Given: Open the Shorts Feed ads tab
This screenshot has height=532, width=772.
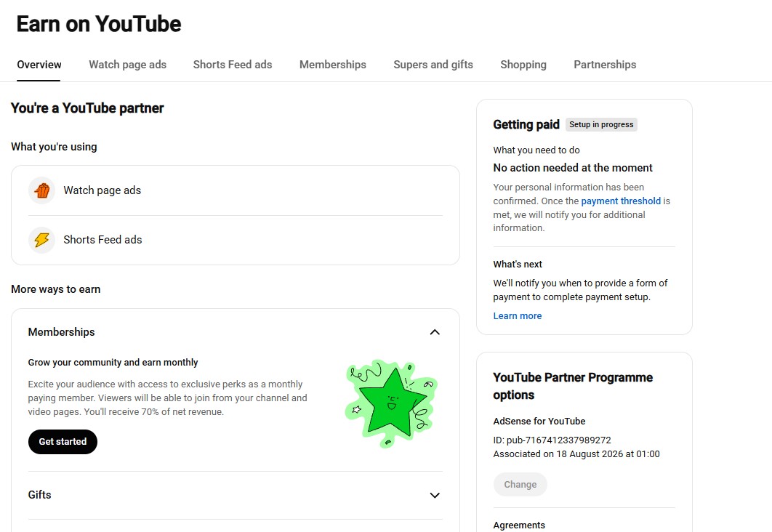Looking at the screenshot, I should tap(233, 65).
